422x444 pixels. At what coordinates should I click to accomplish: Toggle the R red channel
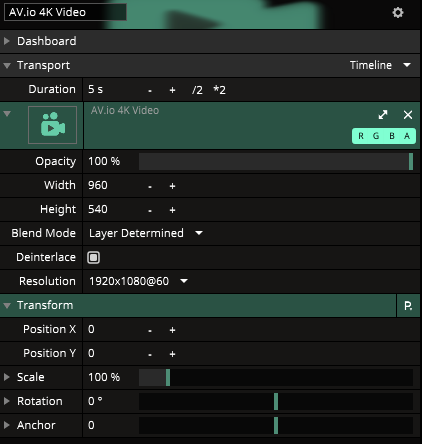point(361,136)
